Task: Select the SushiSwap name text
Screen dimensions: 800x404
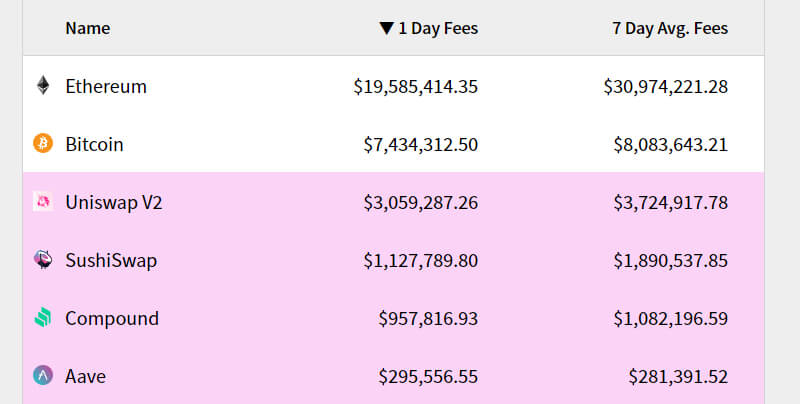Action: pyautogui.click(x=111, y=261)
